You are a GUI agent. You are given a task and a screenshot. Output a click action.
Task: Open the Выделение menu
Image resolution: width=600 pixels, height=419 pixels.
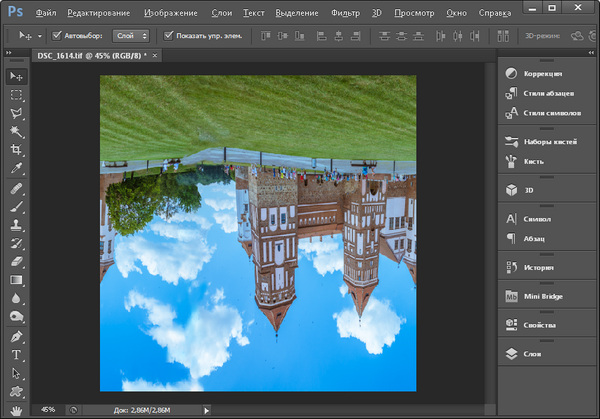(297, 13)
